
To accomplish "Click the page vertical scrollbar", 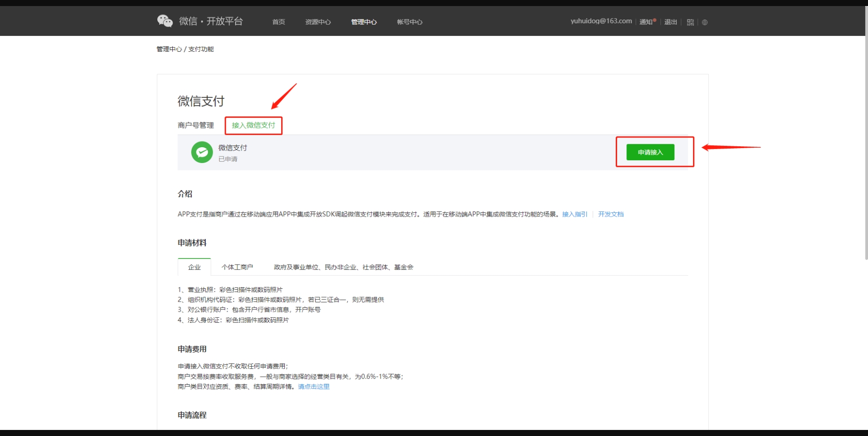I will [x=866, y=140].
